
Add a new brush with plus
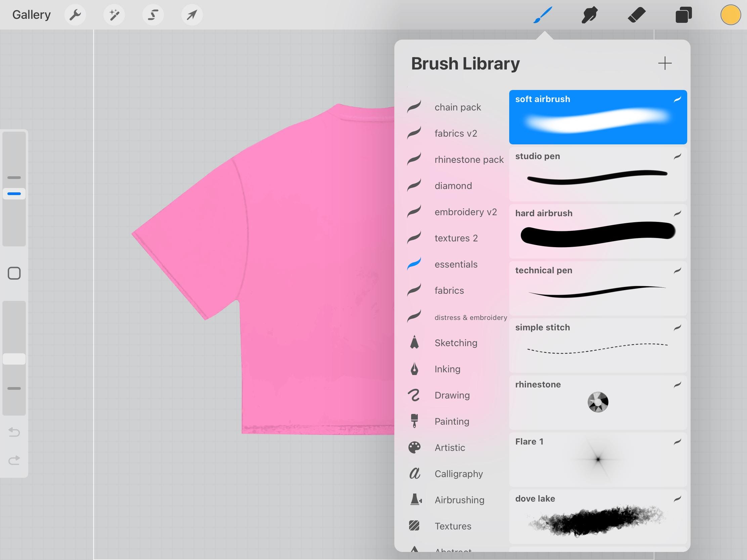[x=665, y=63]
